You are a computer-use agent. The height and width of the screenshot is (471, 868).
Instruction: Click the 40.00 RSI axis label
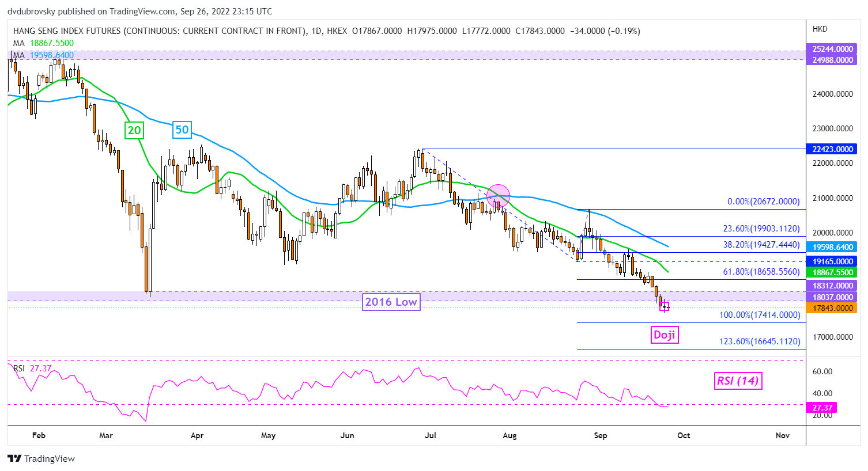coord(822,394)
